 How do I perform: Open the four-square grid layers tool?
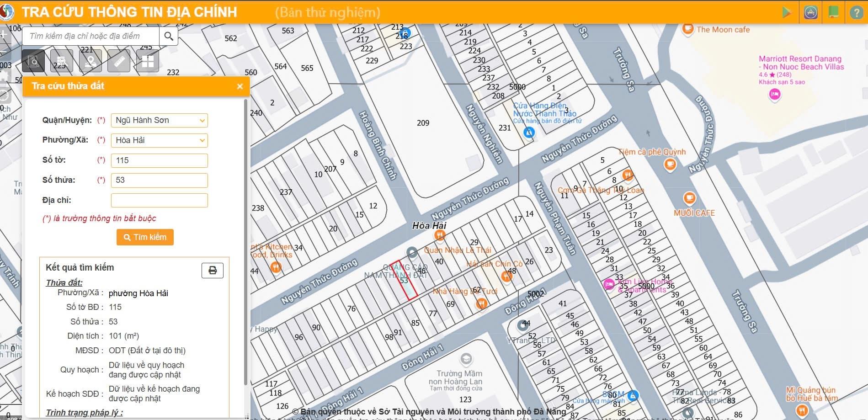click(148, 61)
